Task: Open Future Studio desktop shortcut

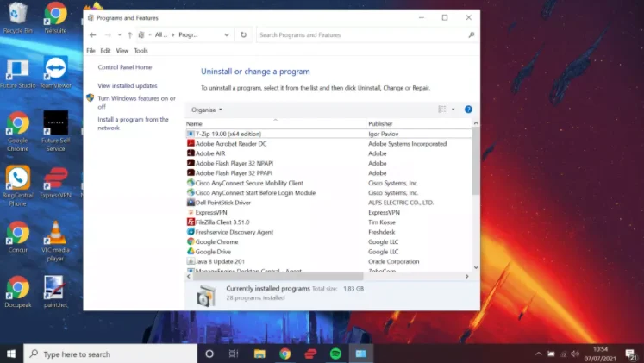Action: point(17,74)
